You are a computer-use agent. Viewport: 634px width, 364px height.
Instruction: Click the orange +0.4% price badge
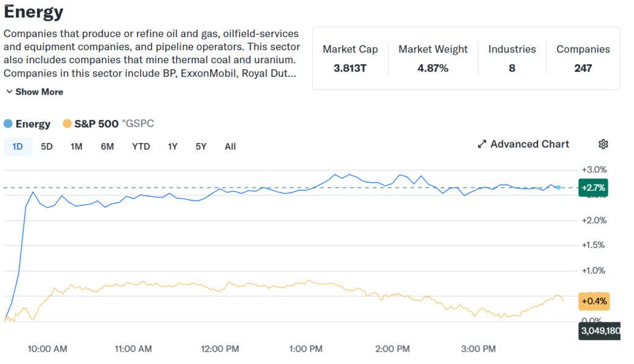pos(594,301)
